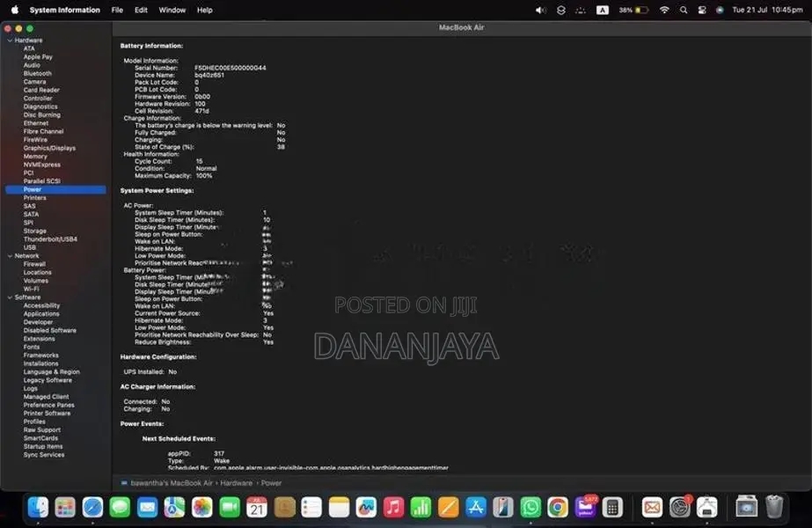Viewport: 812px width, 528px height.
Task: Open the Trash in the Dock
Action: tap(774, 507)
